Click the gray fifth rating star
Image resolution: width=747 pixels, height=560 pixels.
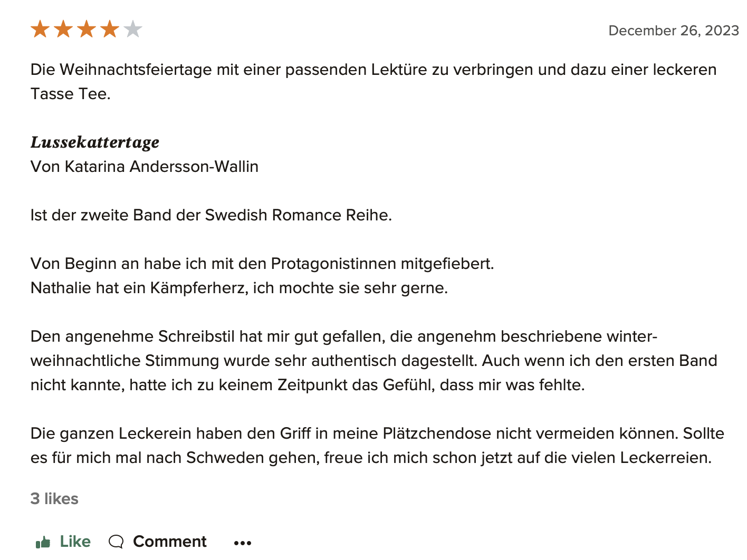(x=133, y=30)
